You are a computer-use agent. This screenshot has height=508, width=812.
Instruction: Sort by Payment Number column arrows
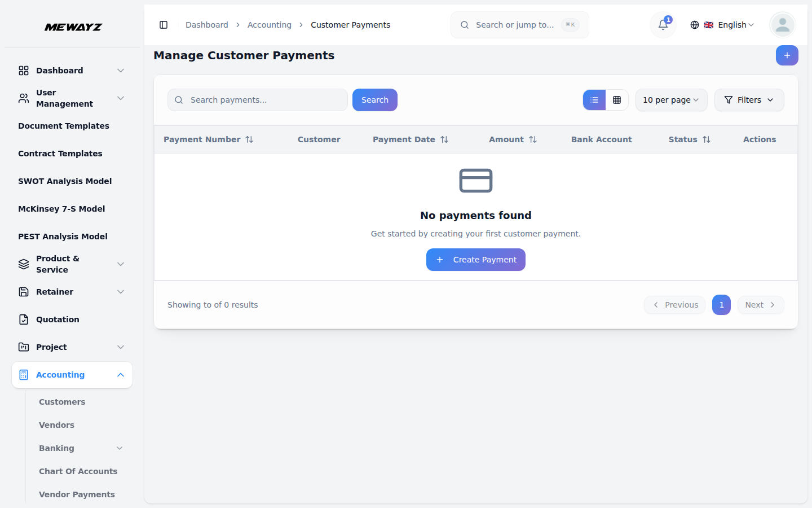pyautogui.click(x=249, y=139)
